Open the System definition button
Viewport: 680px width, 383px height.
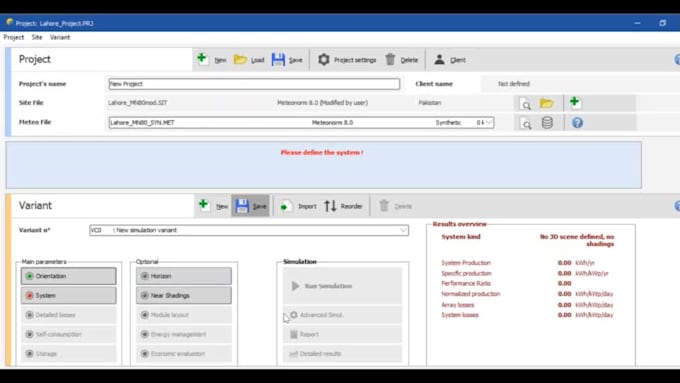69,295
